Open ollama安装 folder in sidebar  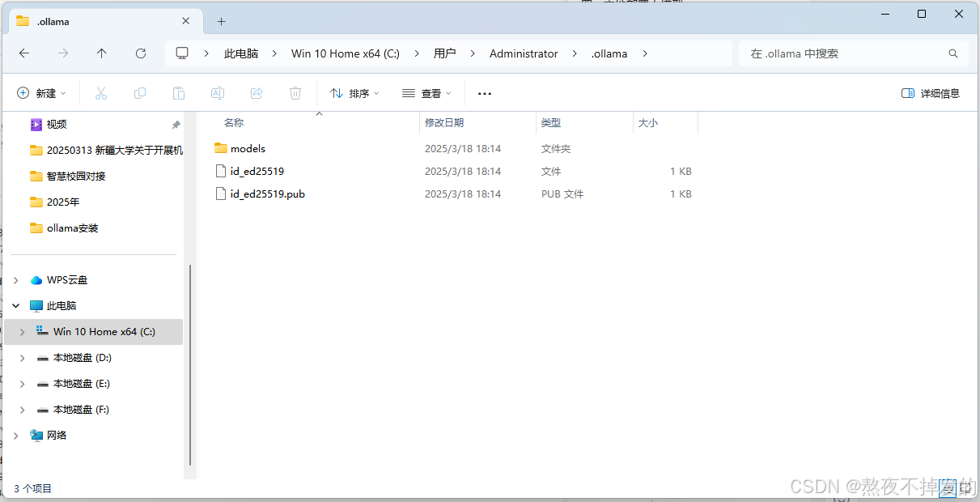(72, 228)
